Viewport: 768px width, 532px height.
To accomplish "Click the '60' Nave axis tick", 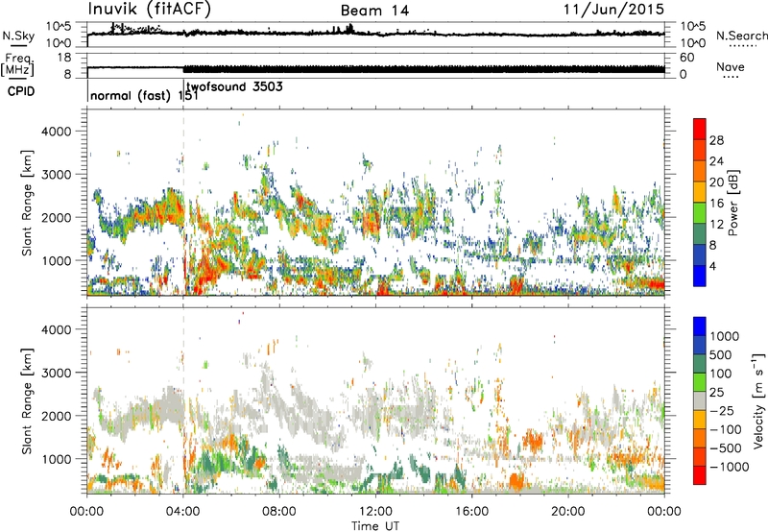I will click(x=686, y=58).
